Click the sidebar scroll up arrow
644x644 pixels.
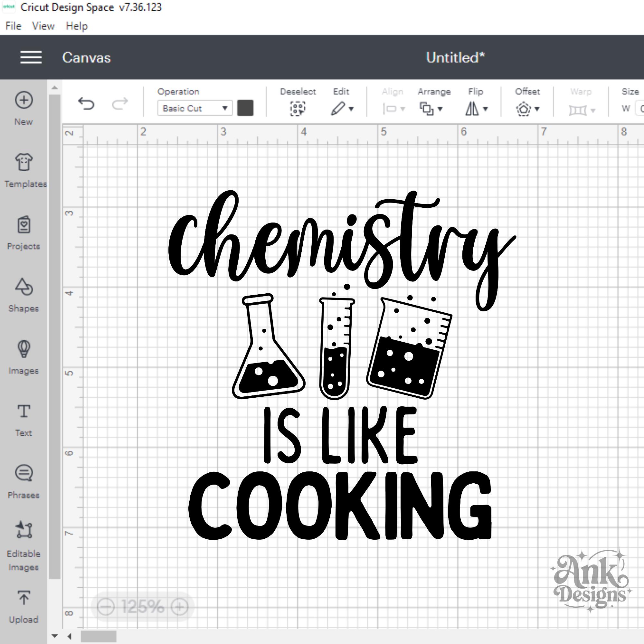[x=55, y=88]
